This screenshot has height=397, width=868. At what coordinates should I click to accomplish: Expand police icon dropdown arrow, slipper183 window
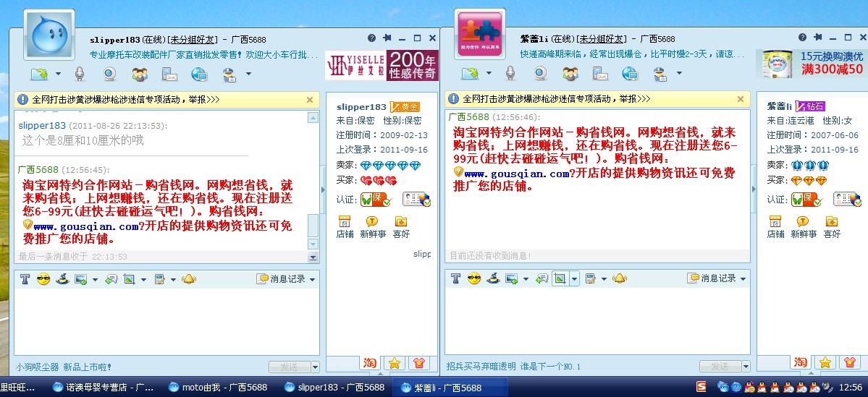pos(248,74)
